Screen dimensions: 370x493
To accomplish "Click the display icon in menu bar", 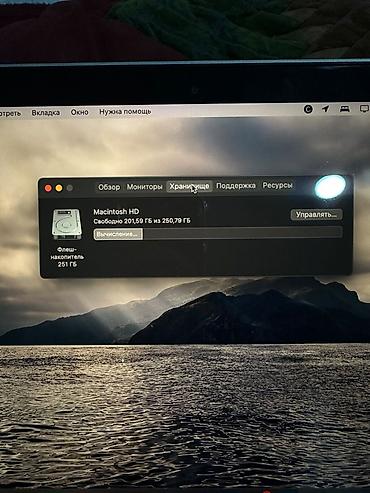I will (x=364, y=109).
